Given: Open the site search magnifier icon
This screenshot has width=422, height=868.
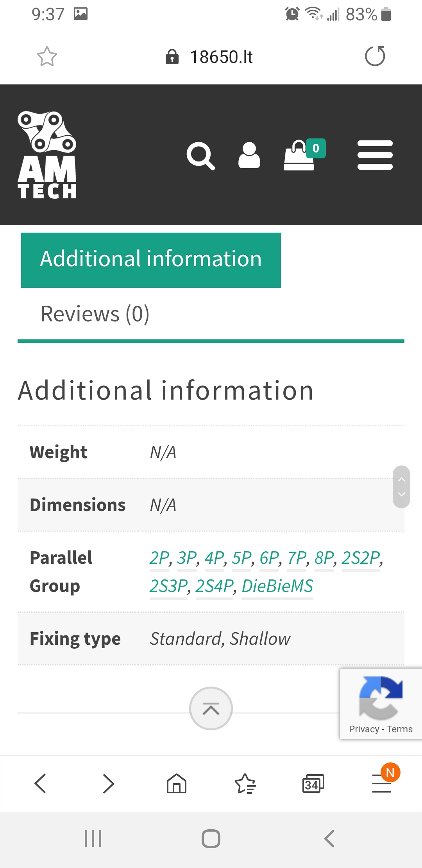Looking at the screenshot, I should [200, 156].
